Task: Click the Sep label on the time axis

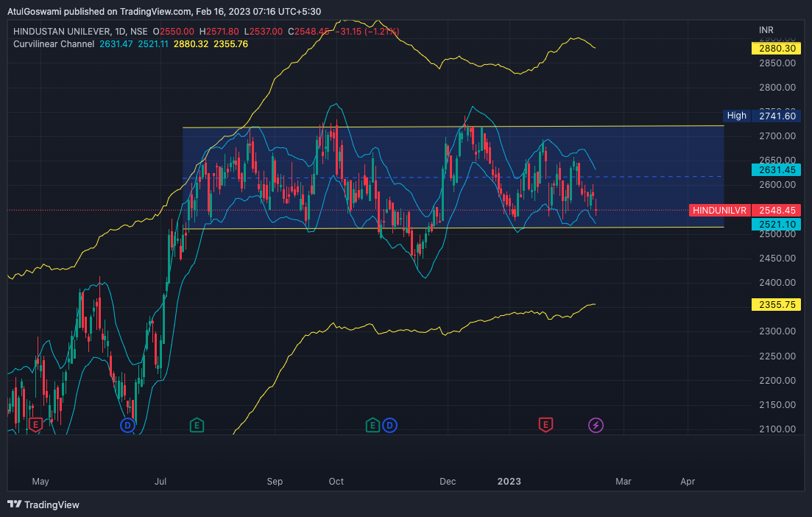Action: [275, 481]
